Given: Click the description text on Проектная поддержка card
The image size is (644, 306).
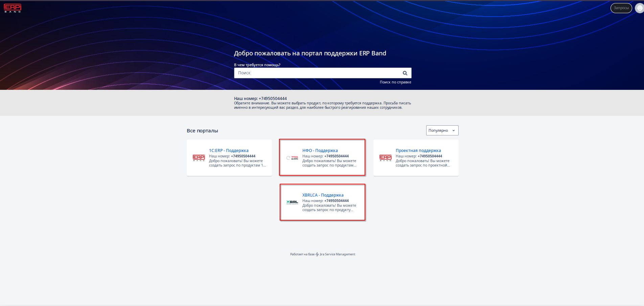Looking at the screenshot, I should click(x=423, y=163).
